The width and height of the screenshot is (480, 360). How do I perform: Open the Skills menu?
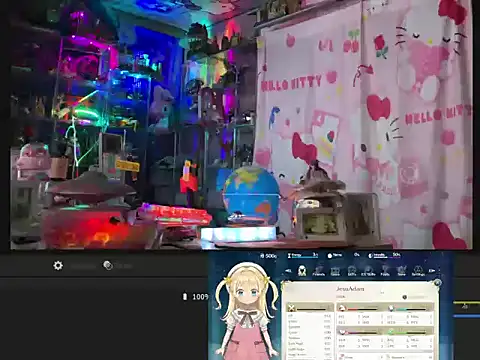tap(352, 271)
